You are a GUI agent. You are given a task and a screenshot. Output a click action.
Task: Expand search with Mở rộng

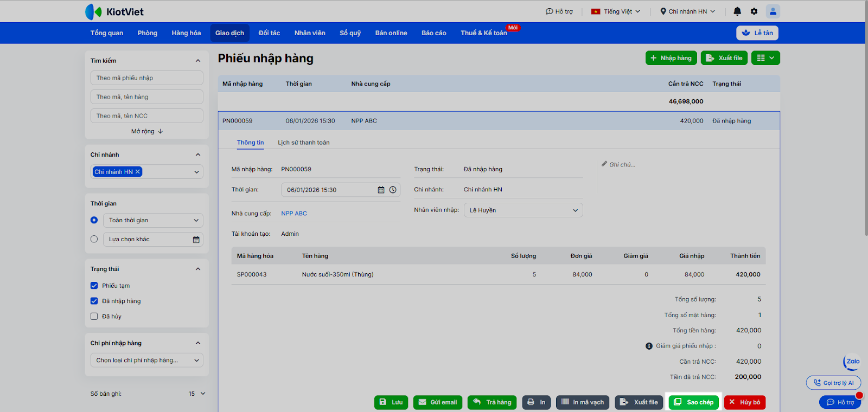tap(147, 131)
